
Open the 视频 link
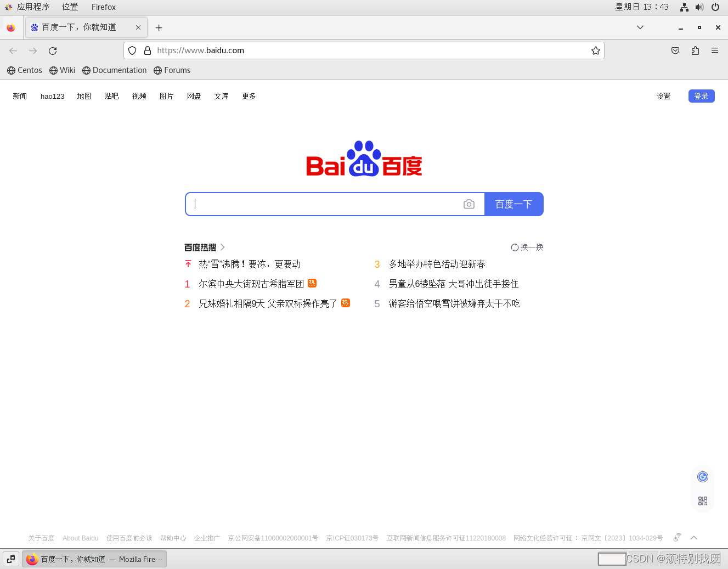click(x=139, y=96)
